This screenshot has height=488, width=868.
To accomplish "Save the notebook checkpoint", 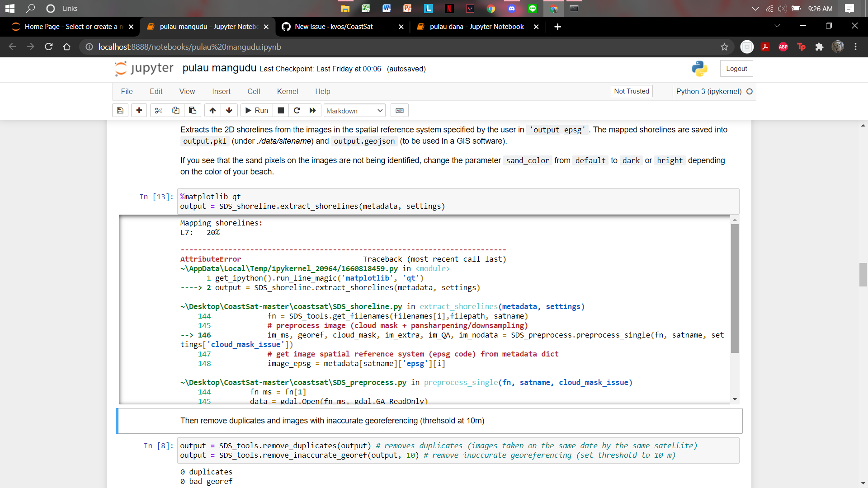I will pyautogui.click(x=120, y=110).
